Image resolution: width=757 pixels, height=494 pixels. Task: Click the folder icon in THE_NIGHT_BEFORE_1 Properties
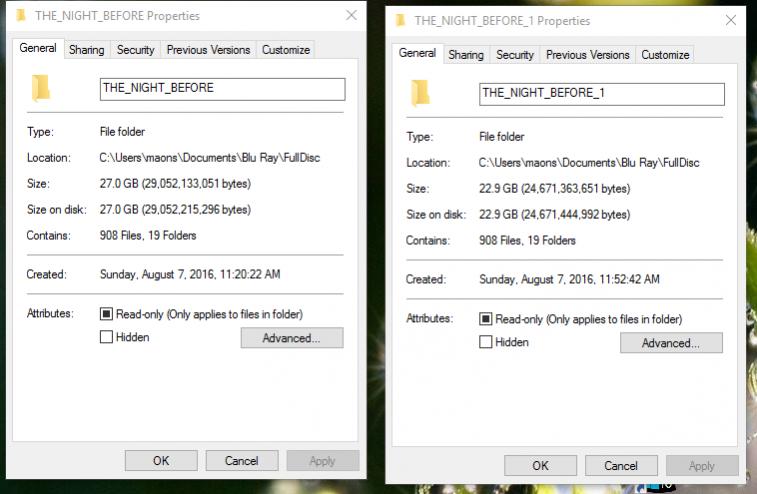pos(420,93)
